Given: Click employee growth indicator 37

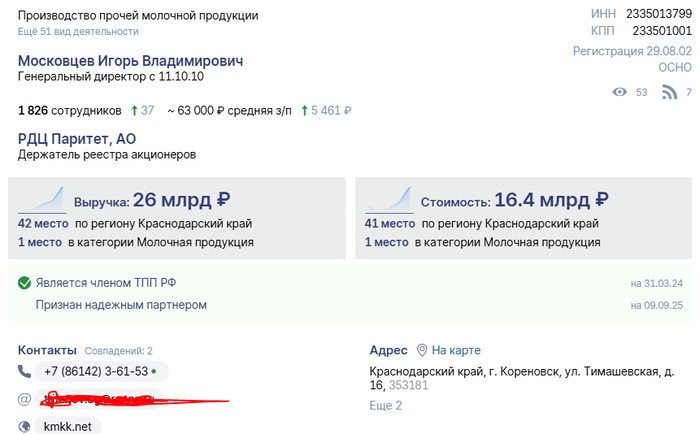Looking at the screenshot, I should click(147, 110).
